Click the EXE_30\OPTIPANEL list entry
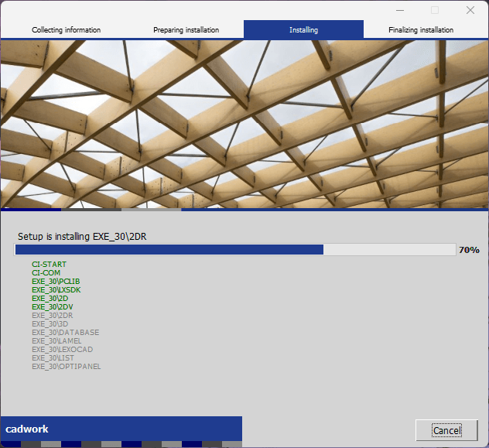This screenshot has width=489, height=448. click(x=67, y=367)
